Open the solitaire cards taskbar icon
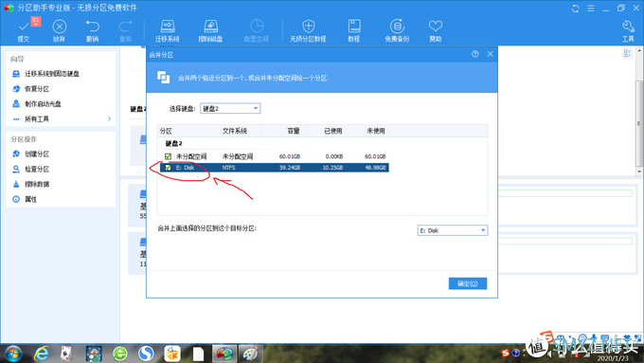This screenshot has height=363, width=644. 65,354
